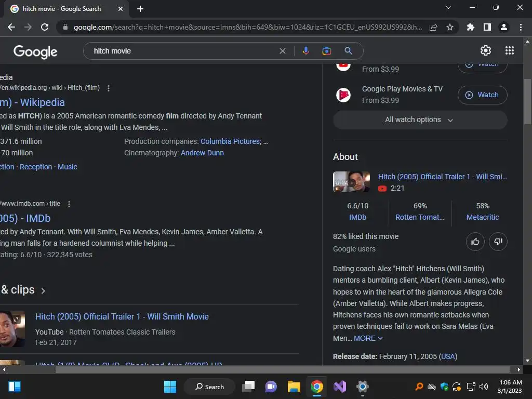This screenshot has width=532, height=399.
Task: Focus the Chrome address bar URL
Action: coord(247,27)
